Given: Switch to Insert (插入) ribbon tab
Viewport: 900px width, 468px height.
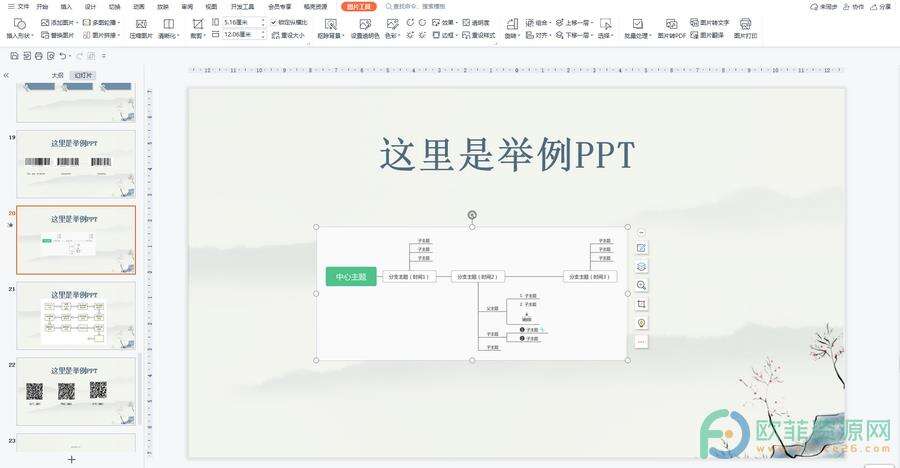Looking at the screenshot, I should 67,7.
